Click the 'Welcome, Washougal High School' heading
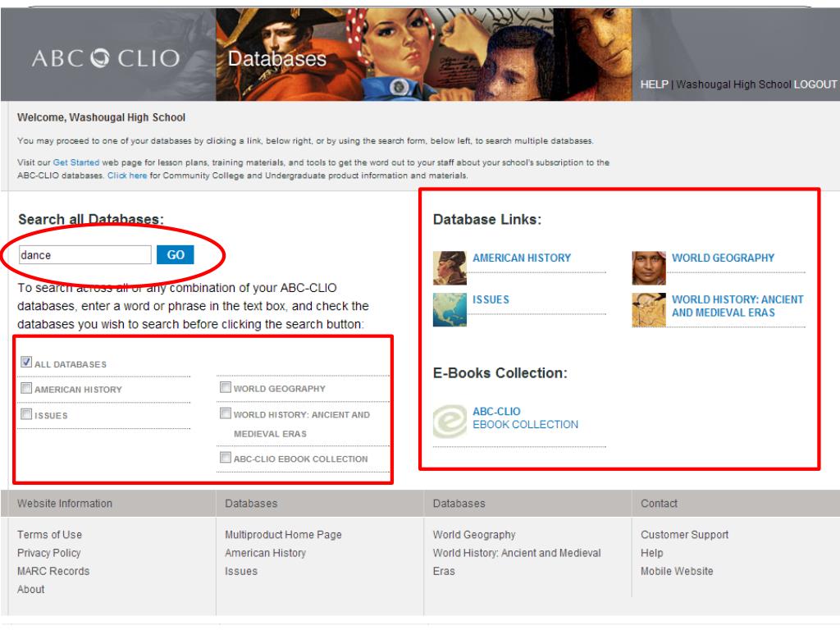This screenshot has width=840, height=630. (101, 117)
